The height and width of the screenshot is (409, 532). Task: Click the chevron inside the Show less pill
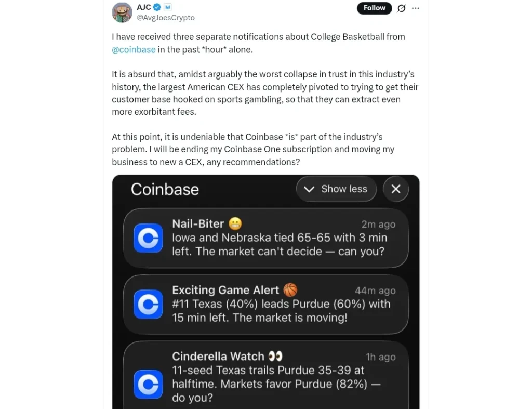(x=310, y=189)
